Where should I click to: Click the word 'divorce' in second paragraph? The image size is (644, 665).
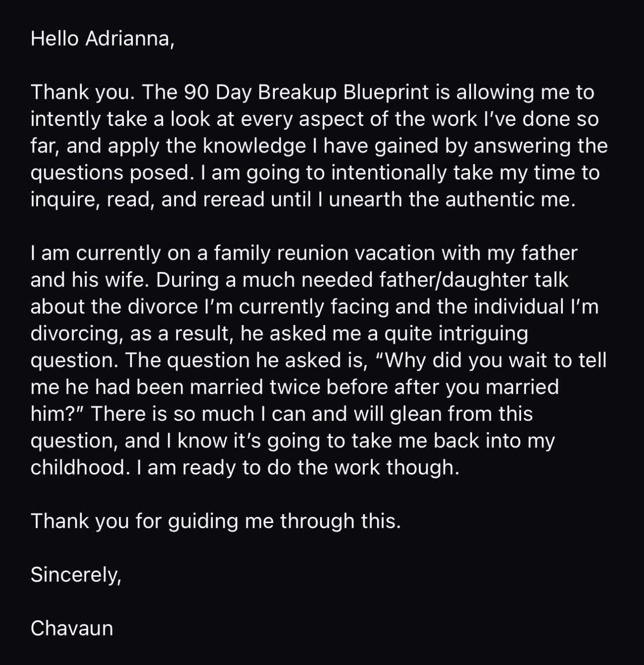[163, 306]
